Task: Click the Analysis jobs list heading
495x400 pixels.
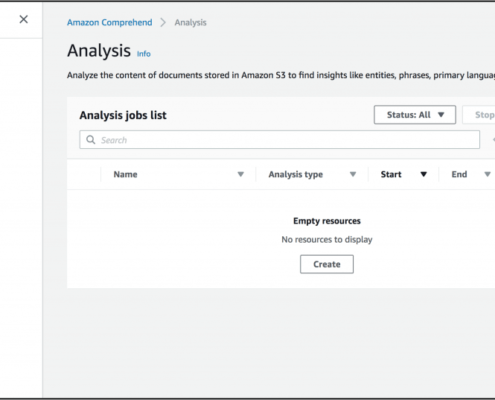Action: tap(123, 115)
